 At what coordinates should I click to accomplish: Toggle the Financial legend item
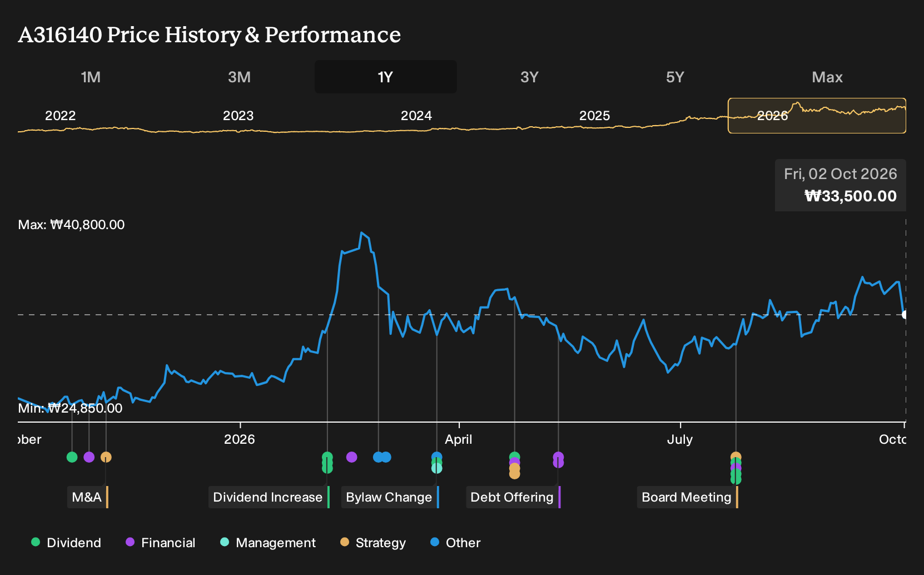[161, 543]
